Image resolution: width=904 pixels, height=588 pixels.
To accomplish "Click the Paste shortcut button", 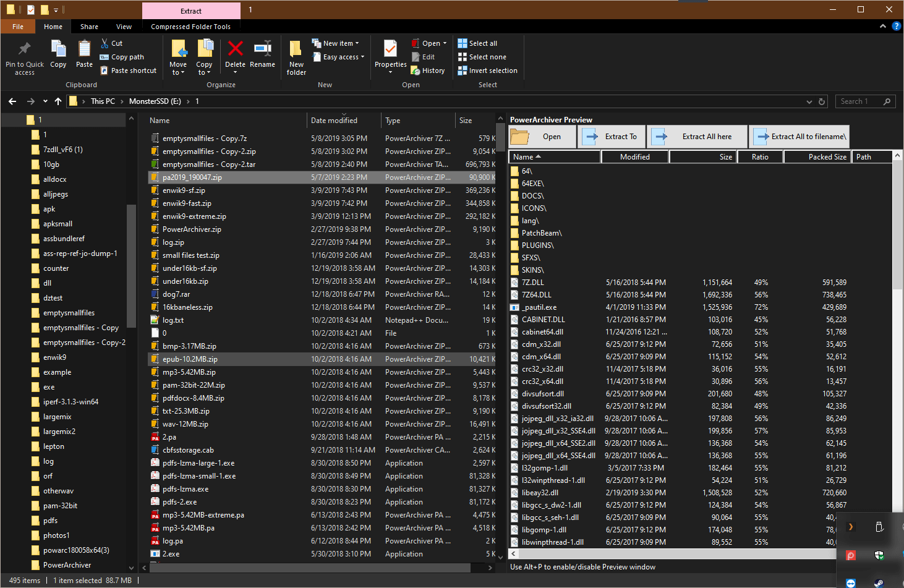I will click(128, 70).
